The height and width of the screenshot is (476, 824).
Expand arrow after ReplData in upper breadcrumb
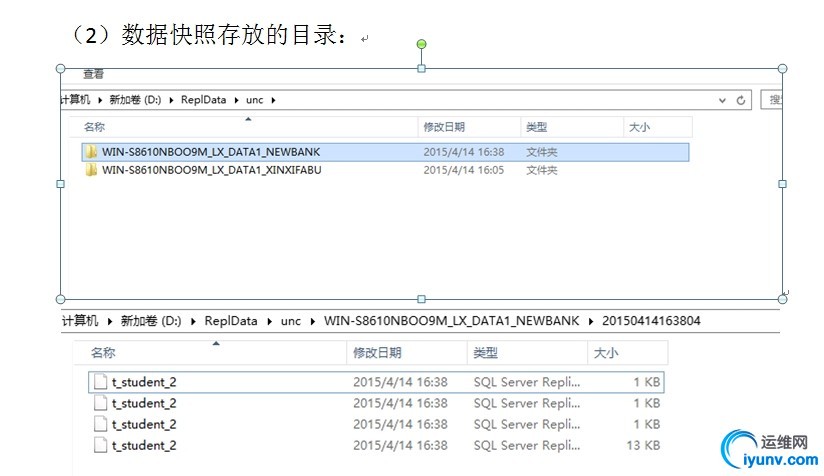click(236, 100)
